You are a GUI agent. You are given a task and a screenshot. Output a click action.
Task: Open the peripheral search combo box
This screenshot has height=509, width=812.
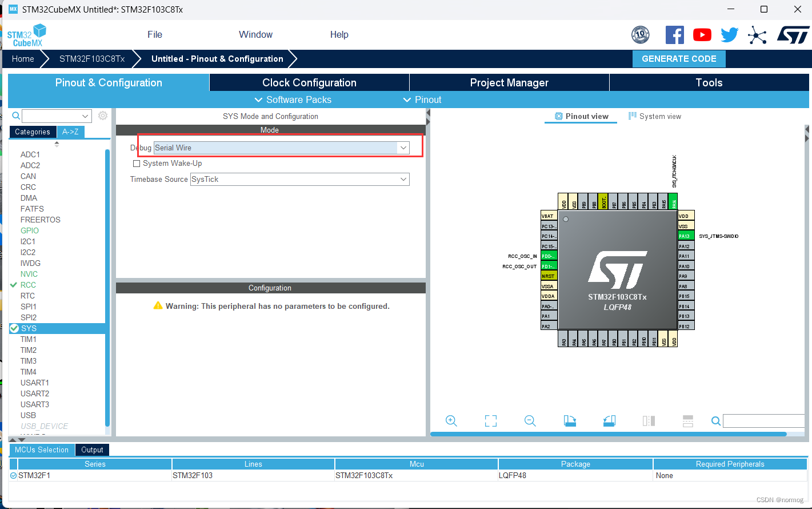(57, 116)
